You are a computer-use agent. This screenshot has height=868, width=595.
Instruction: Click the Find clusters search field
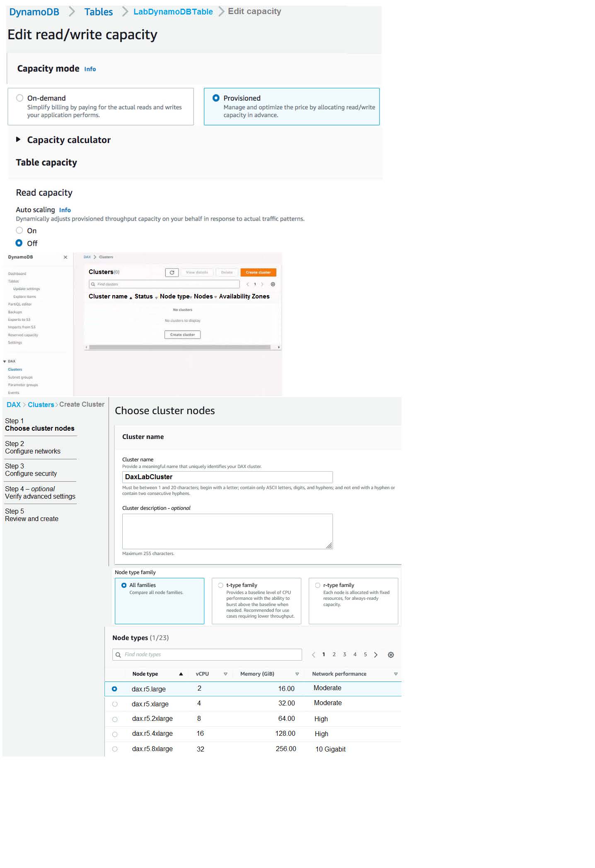click(x=164, y=284)
